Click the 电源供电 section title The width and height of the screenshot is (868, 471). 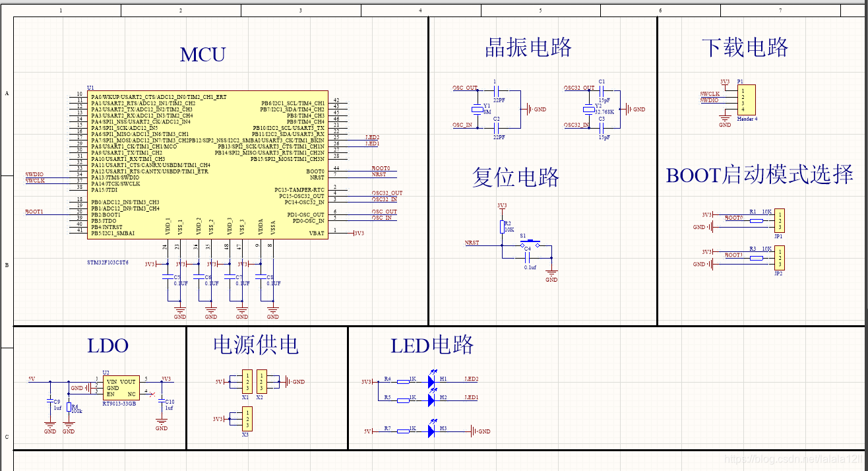256,344
